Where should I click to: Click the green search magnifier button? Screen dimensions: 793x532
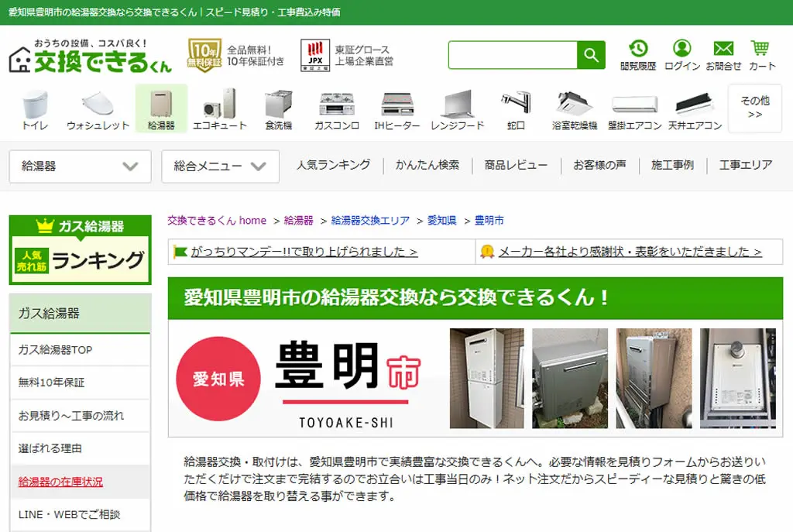coord(591,55)
